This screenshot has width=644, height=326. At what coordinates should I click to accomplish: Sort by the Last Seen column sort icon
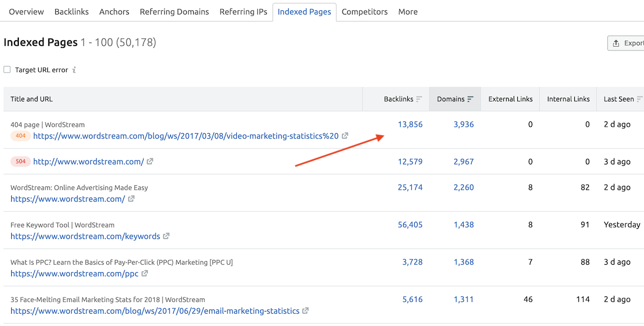(x=639, y=99)
